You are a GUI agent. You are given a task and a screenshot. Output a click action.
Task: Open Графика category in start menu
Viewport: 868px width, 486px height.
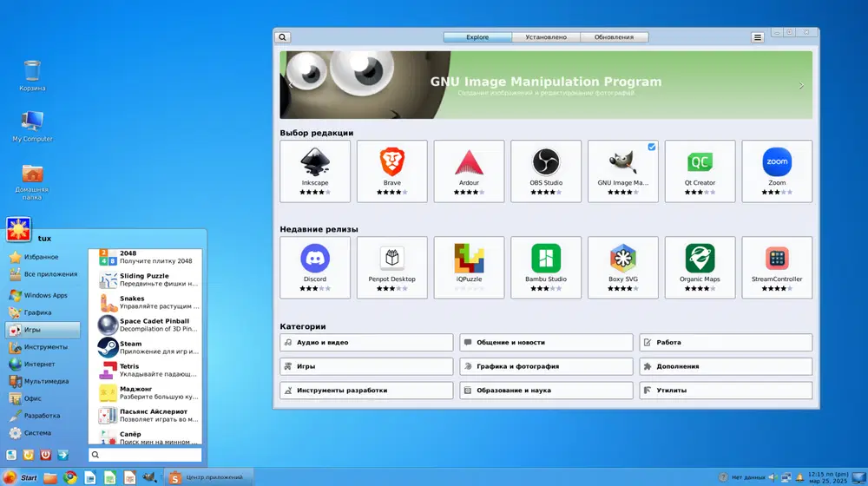(43, 312)
